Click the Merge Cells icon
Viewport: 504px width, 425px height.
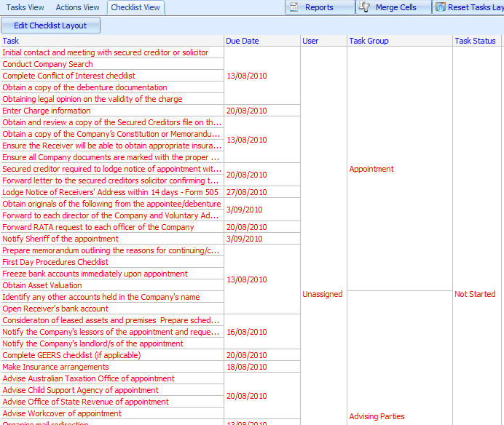point(367,7)
